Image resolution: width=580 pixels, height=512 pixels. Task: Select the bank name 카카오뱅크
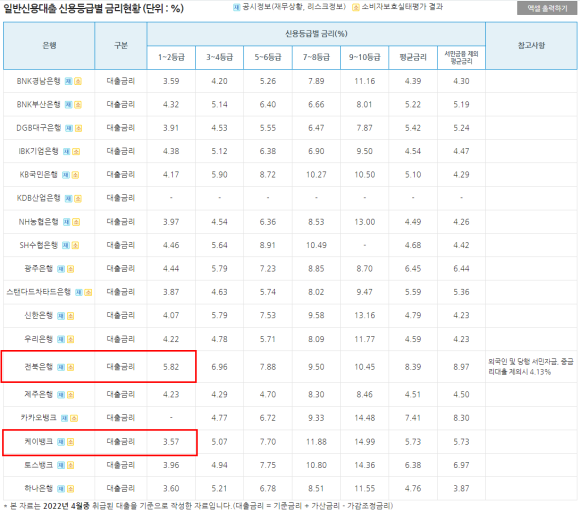pyautogui.click(x=38, y=418)
